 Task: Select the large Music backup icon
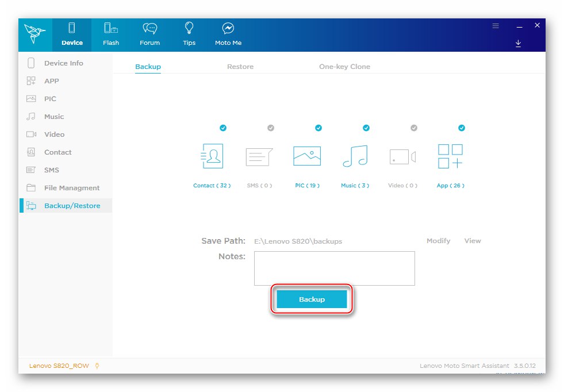(x=355, y=156)
